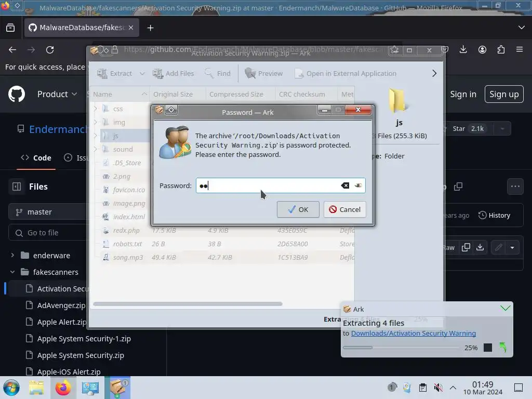
Task: Open the green folder icon in notification
Action: point(503,347)
